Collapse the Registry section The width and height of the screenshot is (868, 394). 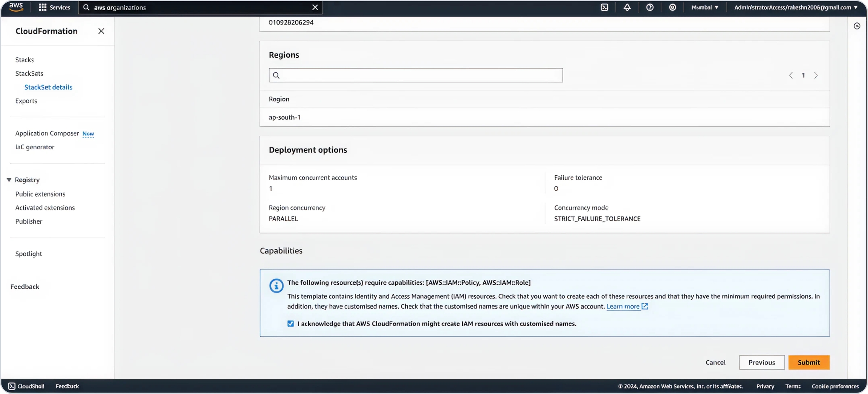point(9,180)
